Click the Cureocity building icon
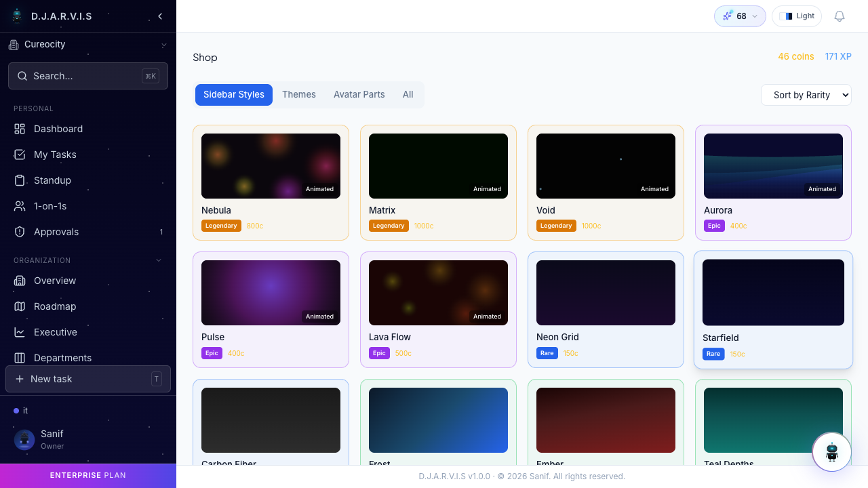This screenshot has height=488, width=868. point(14,45)
